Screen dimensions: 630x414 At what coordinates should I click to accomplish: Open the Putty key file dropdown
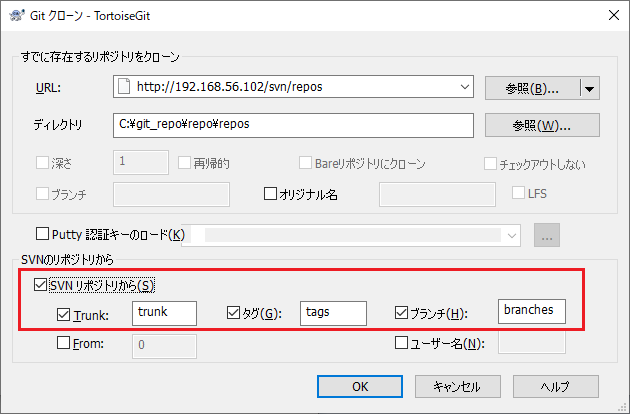tap(511, 236)
